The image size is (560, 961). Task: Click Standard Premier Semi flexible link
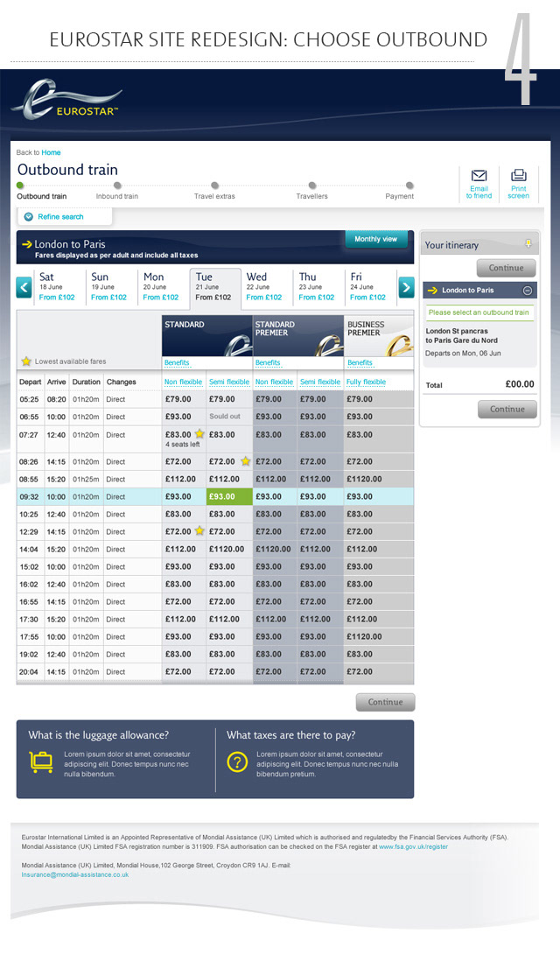(320, 382)
